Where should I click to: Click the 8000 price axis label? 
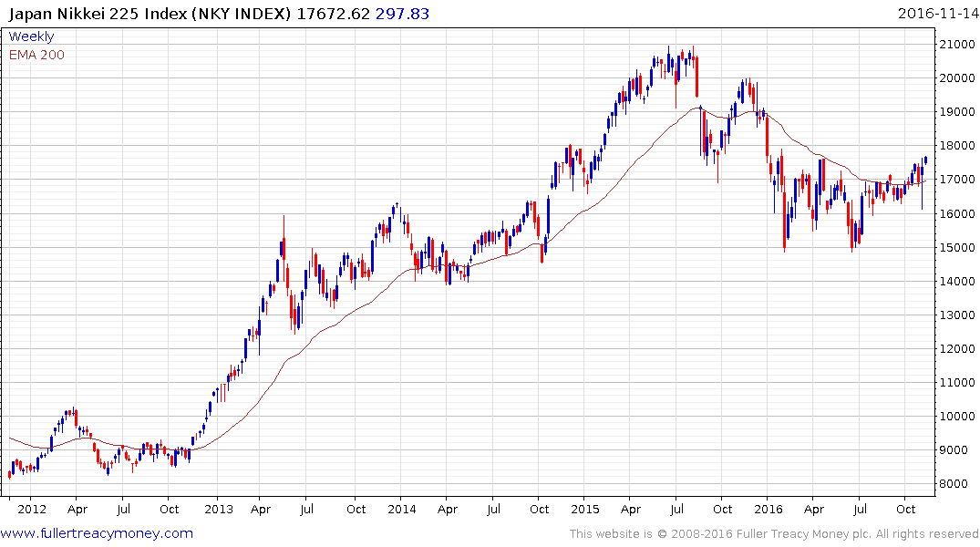tap(954, 484)
